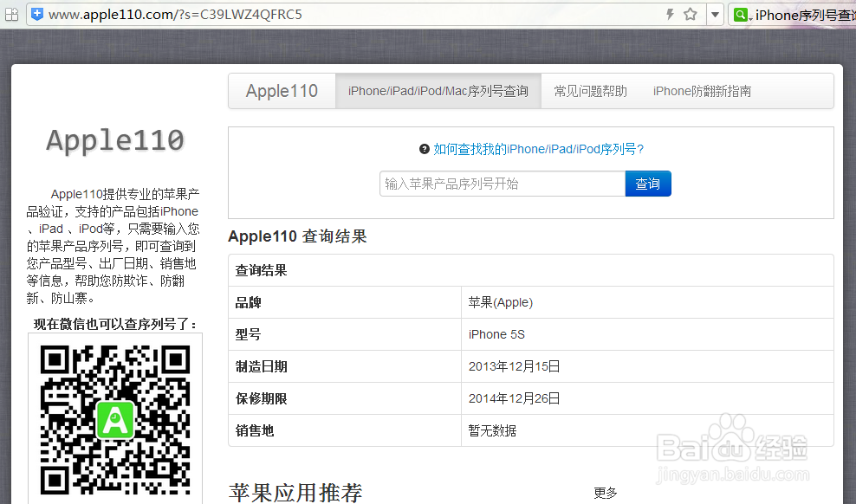Focus the serial number input field

click(503, 184)
